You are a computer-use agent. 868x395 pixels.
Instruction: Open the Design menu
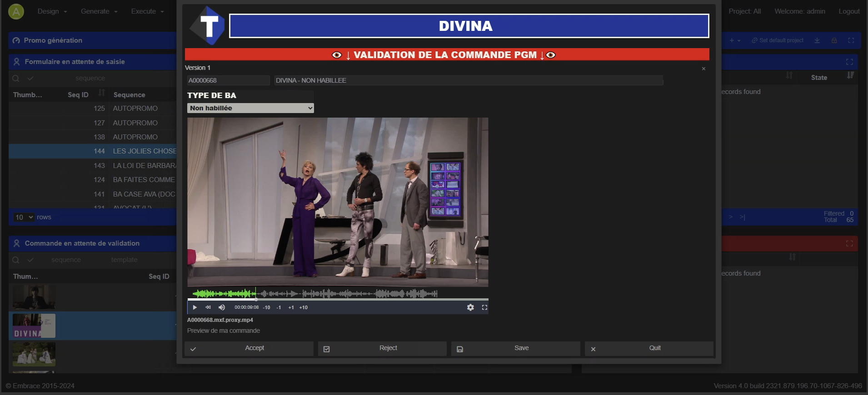tap(52, 11)
